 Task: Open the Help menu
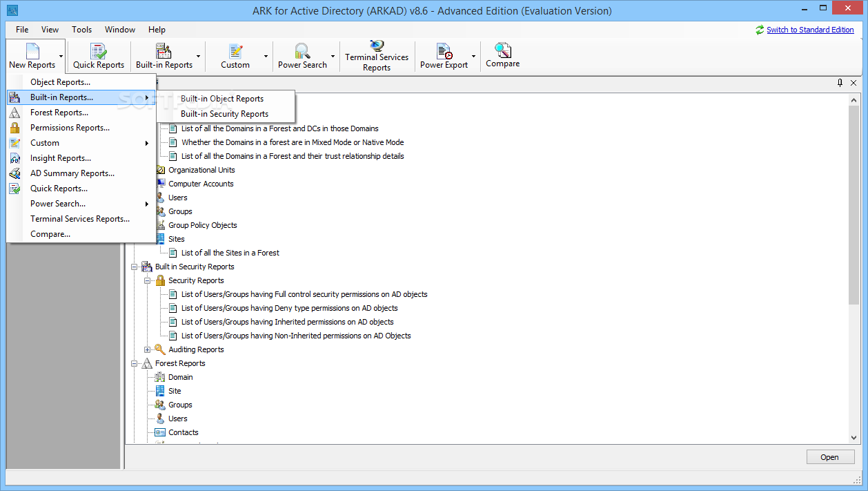pyautogui.click(x=157, y=30)
